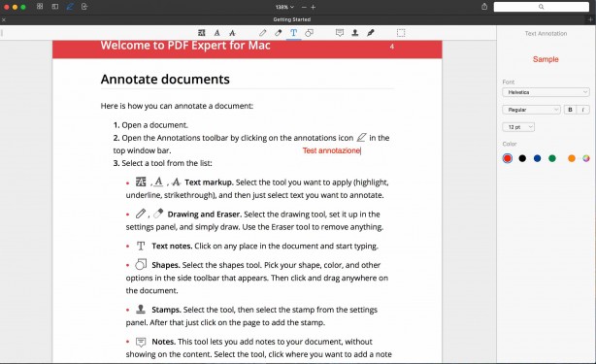Viewport: 596px width, 364px height.
Task: Click the 'Annotate documents' heading
Action: (165, 79)
